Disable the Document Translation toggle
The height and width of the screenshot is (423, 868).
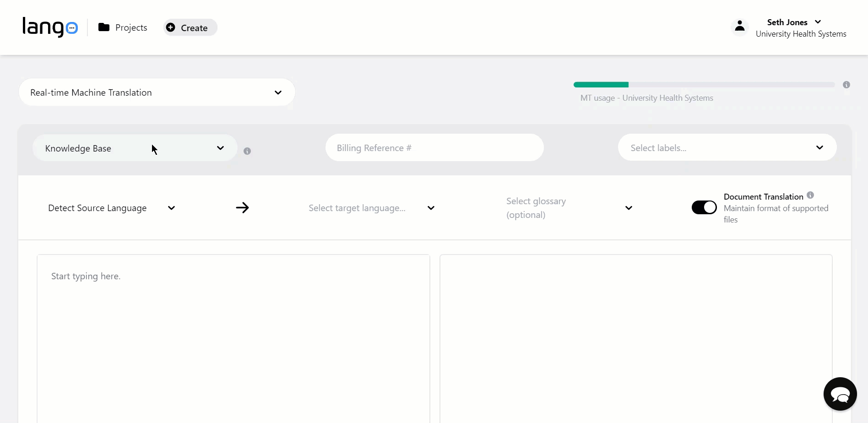(704, 207)
